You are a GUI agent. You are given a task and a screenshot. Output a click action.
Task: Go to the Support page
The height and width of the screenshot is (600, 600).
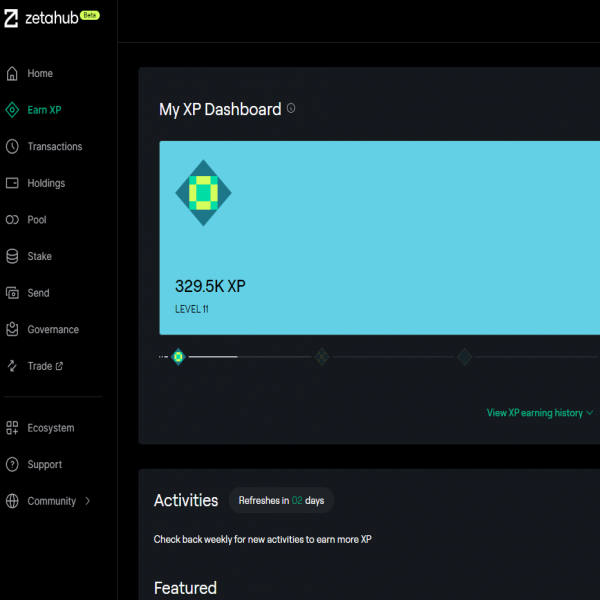[44, 464]
